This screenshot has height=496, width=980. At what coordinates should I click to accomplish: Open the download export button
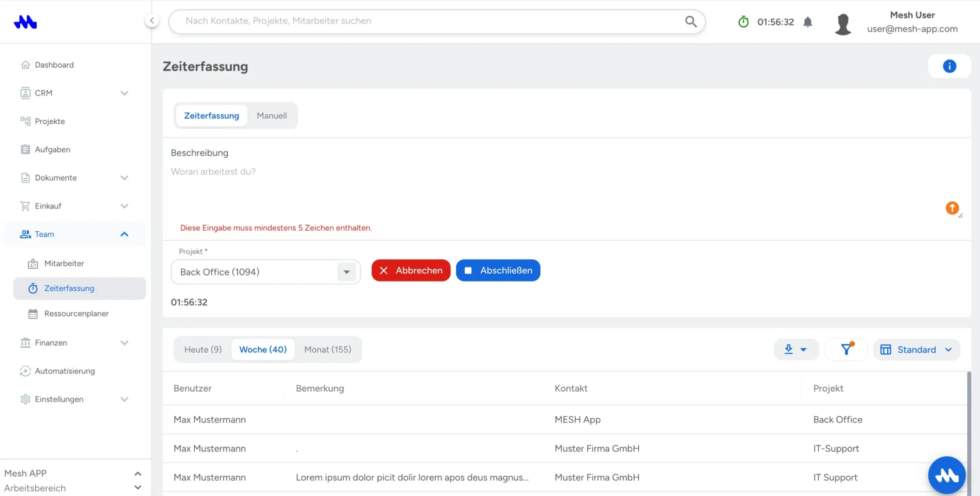click(x=796, y=350)
